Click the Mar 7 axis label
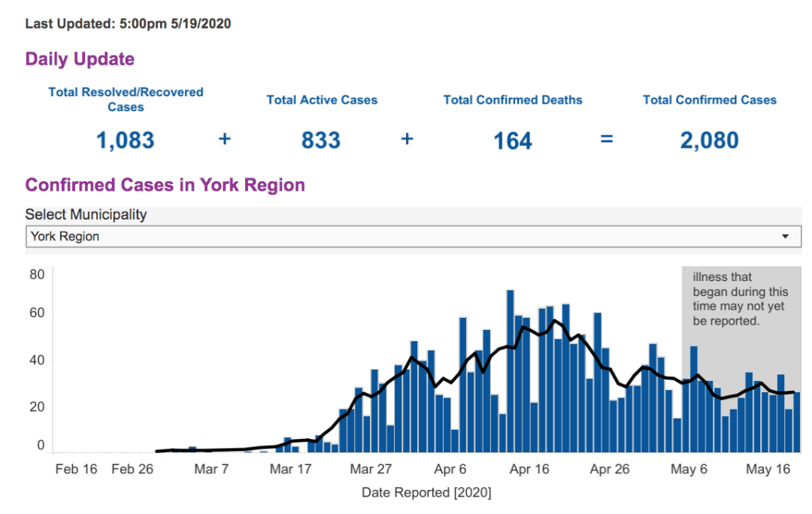The width and height of the screenshot is (812, 514). tap(211, 470)
